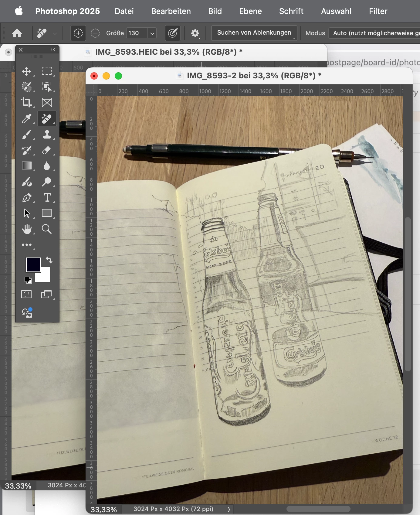
Task: Select the Path Selection arrow tool
Action: (x=26, y=213)
